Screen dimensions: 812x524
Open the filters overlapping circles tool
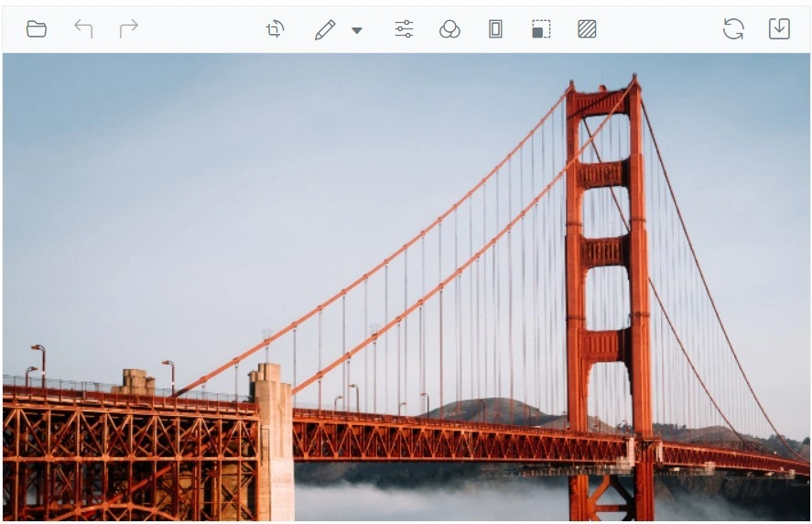coord(449,29)
